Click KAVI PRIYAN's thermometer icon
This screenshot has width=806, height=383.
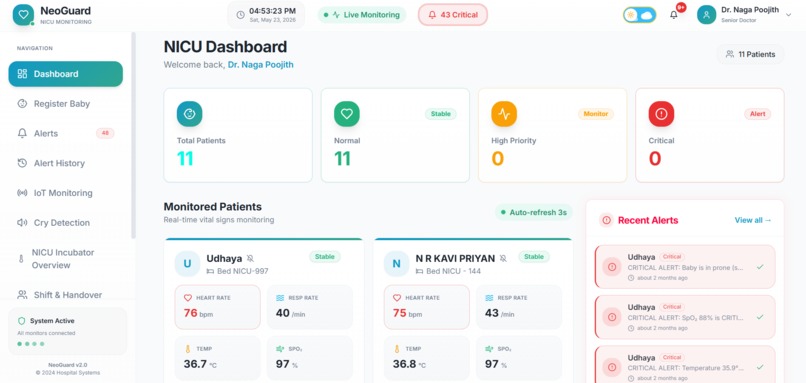tap(396, 349)
